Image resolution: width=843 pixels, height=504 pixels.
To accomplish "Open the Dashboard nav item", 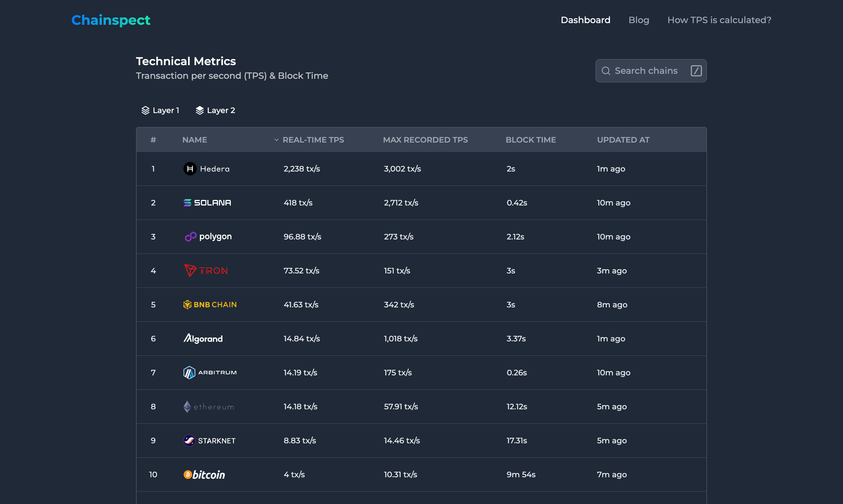I will [x=585, y=20].
